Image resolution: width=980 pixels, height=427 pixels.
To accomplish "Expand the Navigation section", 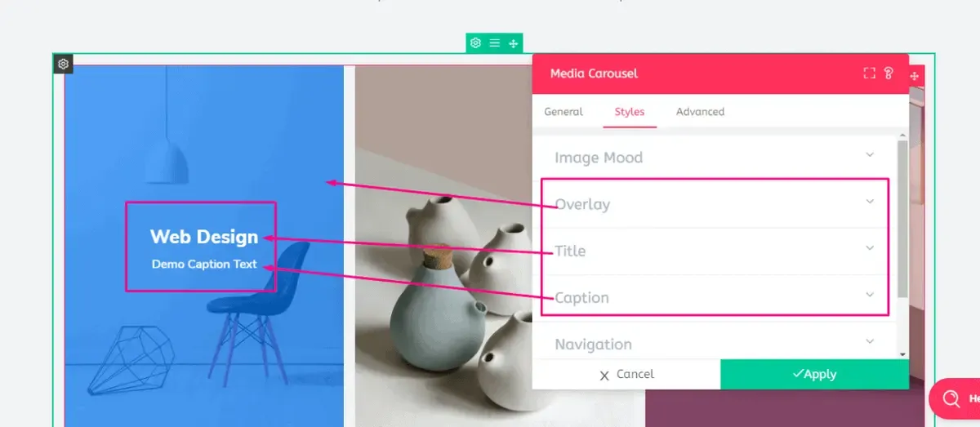I will [715, 344].
